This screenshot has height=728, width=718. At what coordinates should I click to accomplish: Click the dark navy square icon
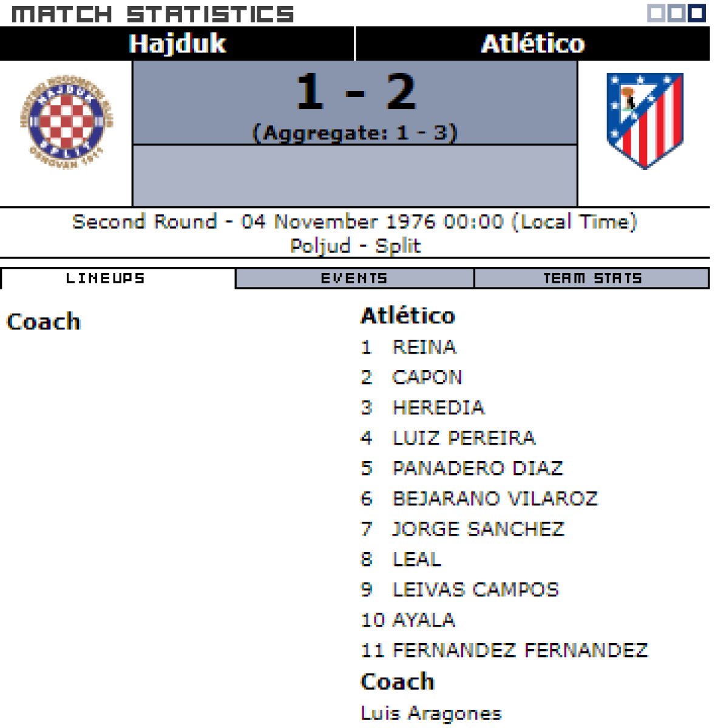696,13
